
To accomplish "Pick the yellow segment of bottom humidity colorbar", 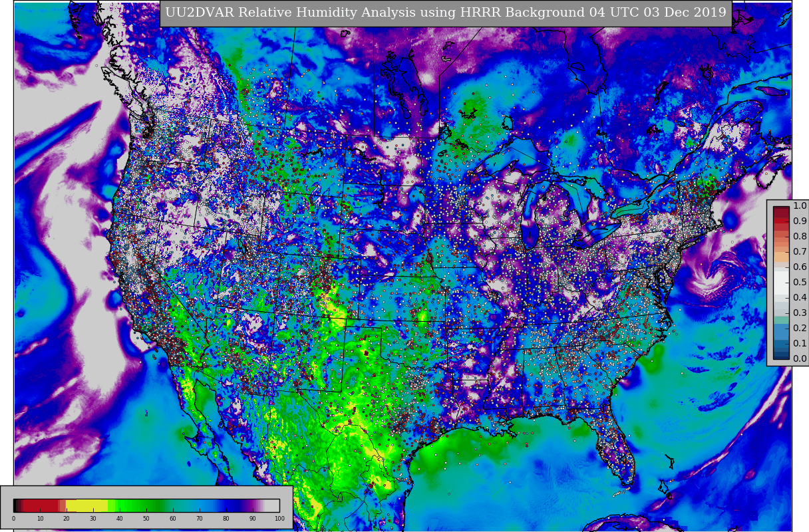I will tap(86, 505).
